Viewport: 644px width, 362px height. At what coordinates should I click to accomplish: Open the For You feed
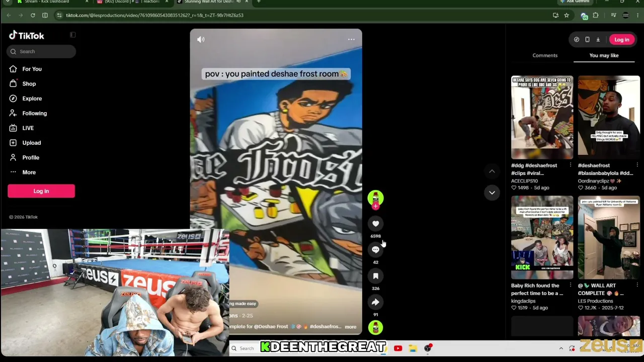pos(32,69)
